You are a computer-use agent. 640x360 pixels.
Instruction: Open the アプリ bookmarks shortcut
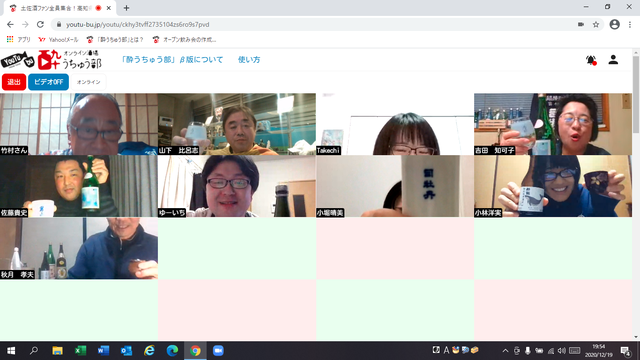(x=19, y=40)
